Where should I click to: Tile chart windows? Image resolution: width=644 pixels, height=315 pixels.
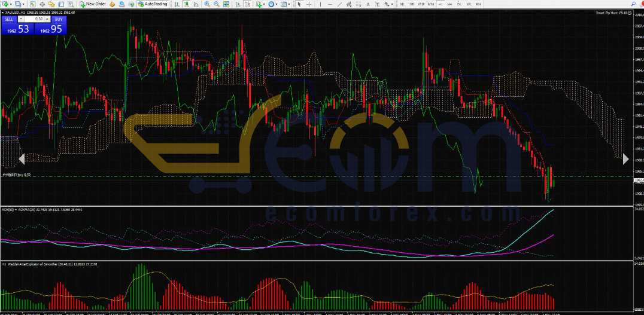[226, 4]
